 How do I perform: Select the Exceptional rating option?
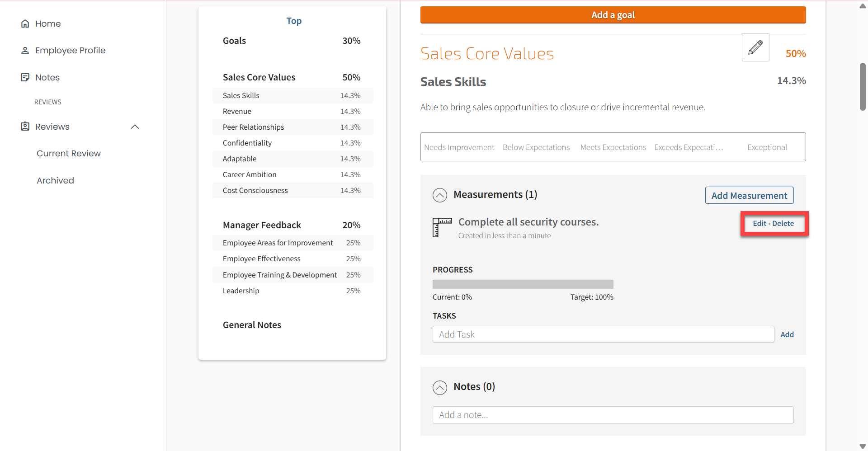coord(767,147)
